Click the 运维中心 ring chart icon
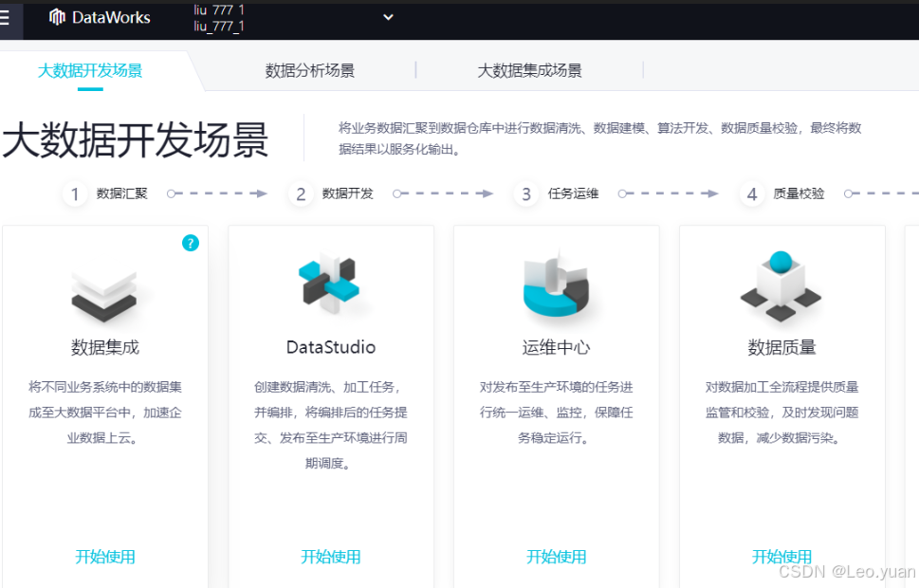 pyautogui.click(x=556, y=285)
